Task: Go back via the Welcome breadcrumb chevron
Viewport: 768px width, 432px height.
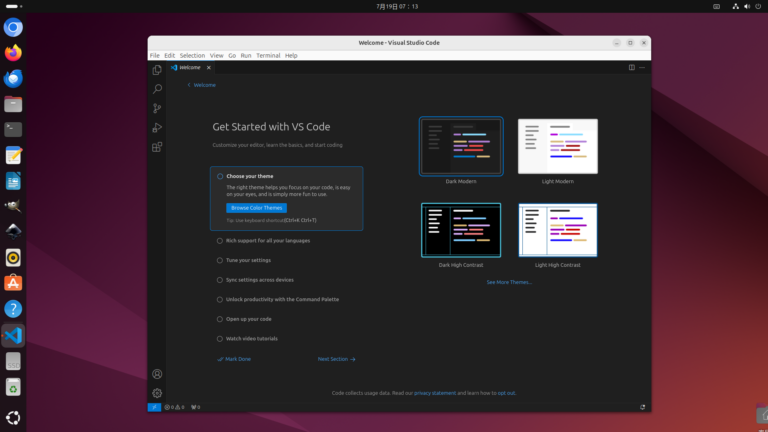Action: pyautogui.click(x=189, y=85)
